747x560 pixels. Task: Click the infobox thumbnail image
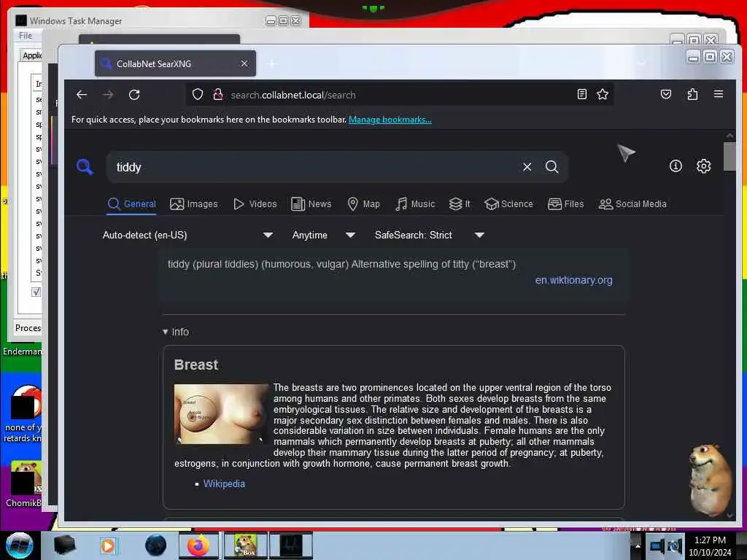click(221, 414)
